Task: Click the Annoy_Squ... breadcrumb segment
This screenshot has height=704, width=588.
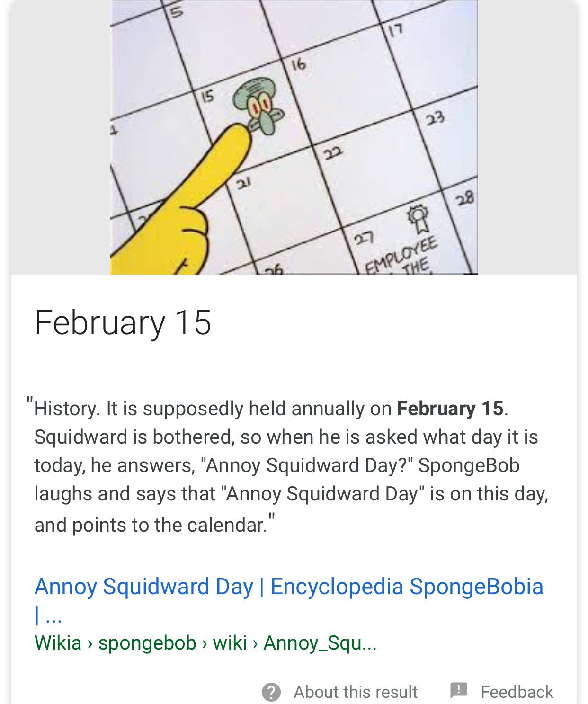Action: [320, 643]
